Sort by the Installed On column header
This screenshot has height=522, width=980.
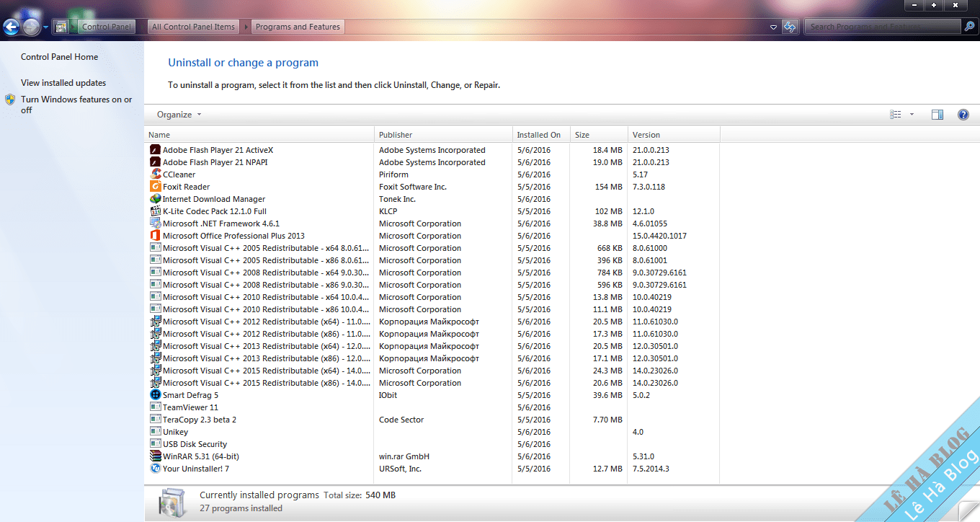(541, 135)
